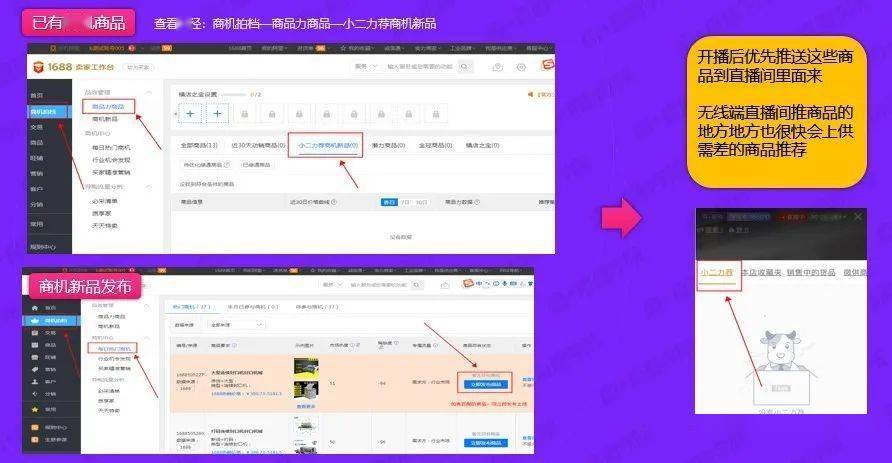Image resolution: width=892 pixels, height=463 pixels.
Task: Select 小二力荐 tab in live panel
Action: pyautogui.click(x=717, y=273)
